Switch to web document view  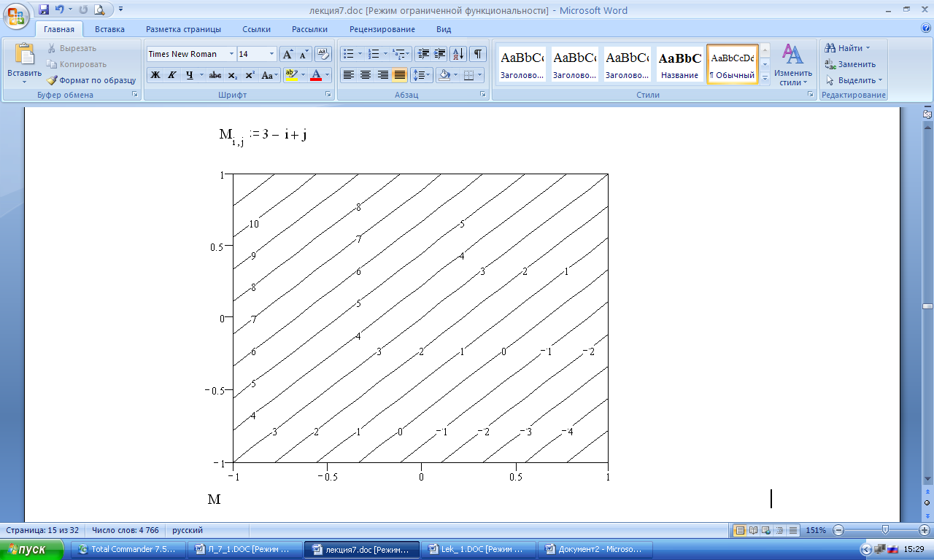click(766, 530)
